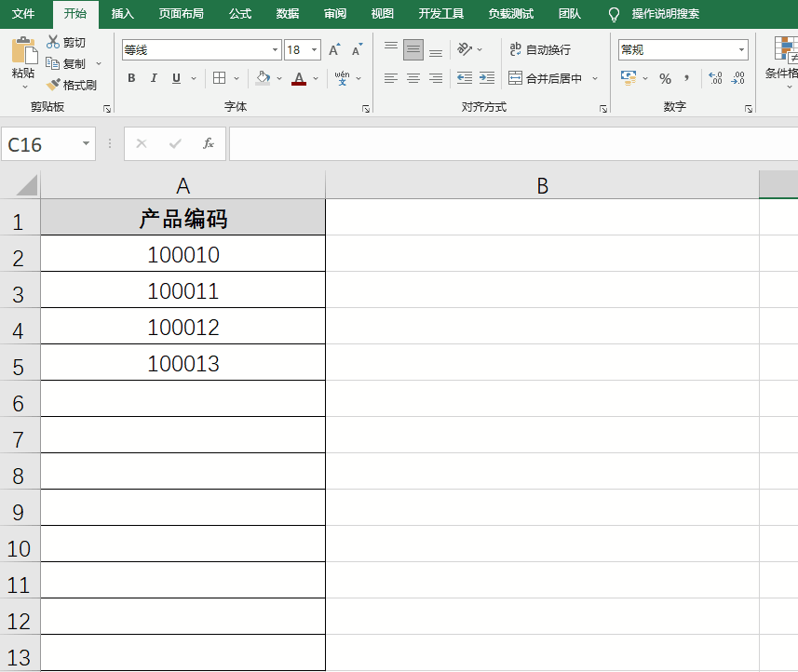Image resolution: width=798 pixels, height=672 pixels.
Task: Increase decimal places
Action: (x=715, y=78)
